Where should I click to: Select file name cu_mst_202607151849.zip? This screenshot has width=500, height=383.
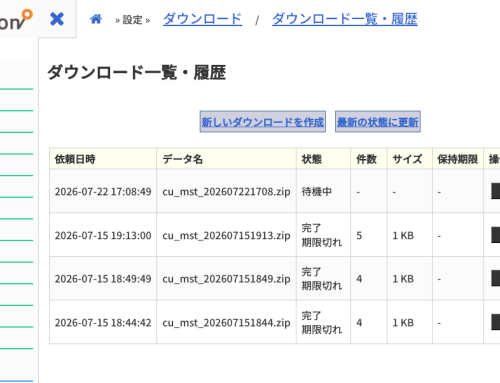[x=226, y=279]
